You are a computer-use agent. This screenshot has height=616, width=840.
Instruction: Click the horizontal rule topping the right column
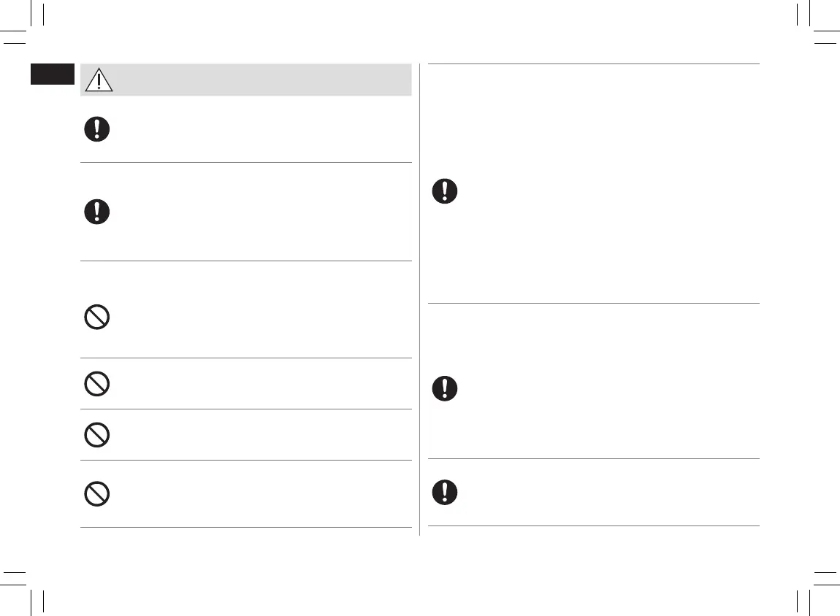593,63
